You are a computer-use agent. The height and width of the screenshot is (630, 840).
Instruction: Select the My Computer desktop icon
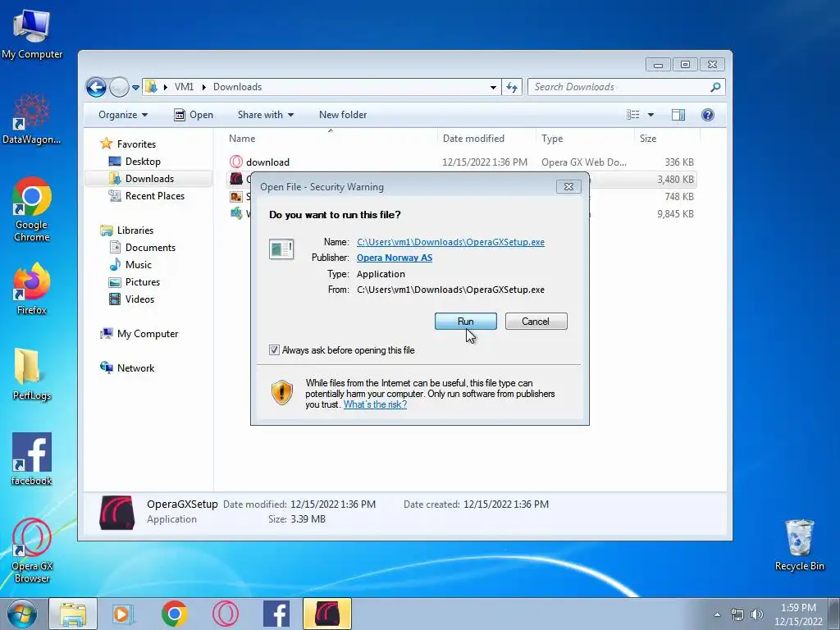[32, 34]
